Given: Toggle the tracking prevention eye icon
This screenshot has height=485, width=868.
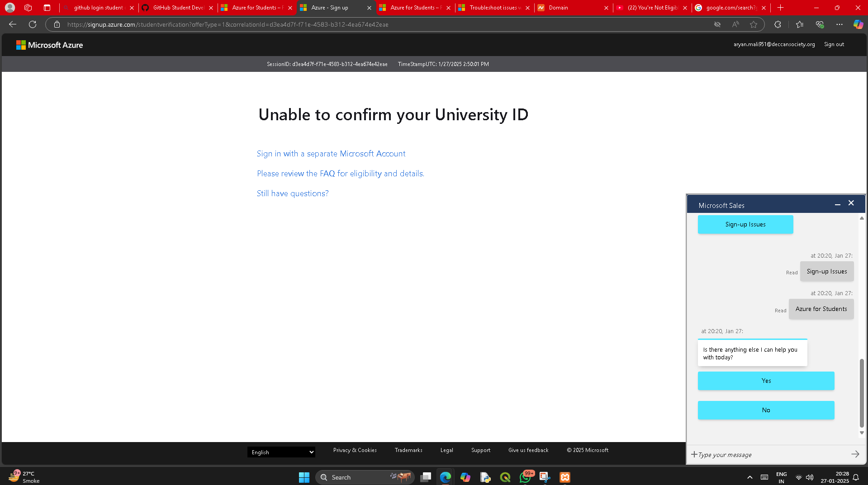Looking at the screenshot, I should [x=717, y=24].
